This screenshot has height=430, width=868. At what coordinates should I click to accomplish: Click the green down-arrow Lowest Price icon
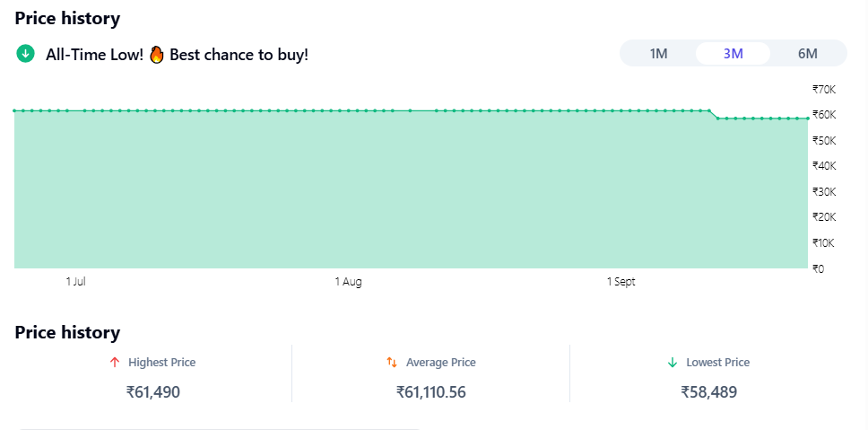click(672, 363)
